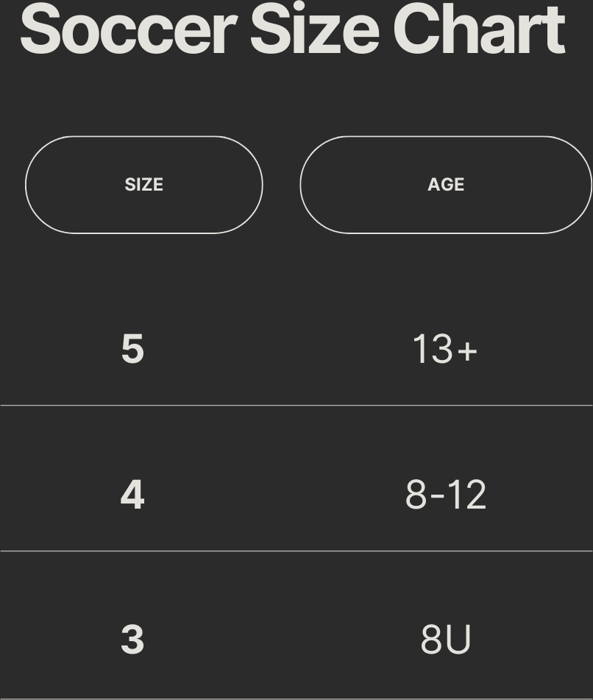The image size is (593, 700).
Task: Click the number 13 in "13+"
Action: coord(432,349)
